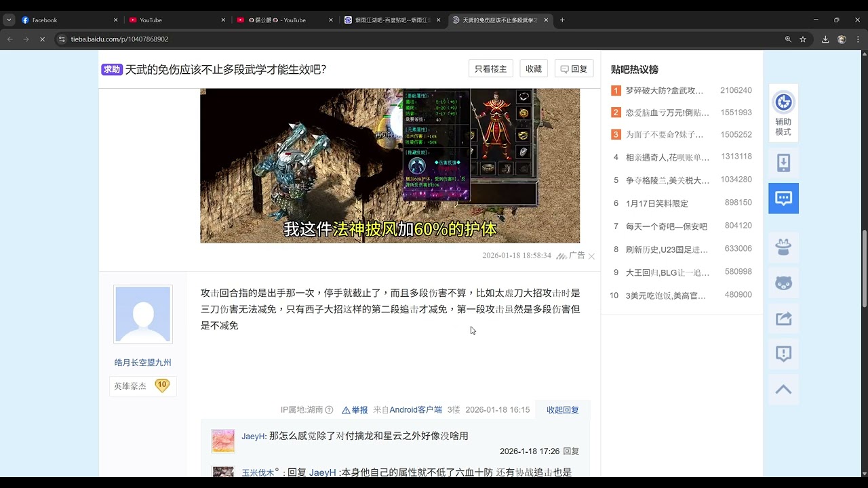Open the 辅助模式 accessibility mode icon
The width and height of the screenshot is (868, 488).
pos(783,113)
